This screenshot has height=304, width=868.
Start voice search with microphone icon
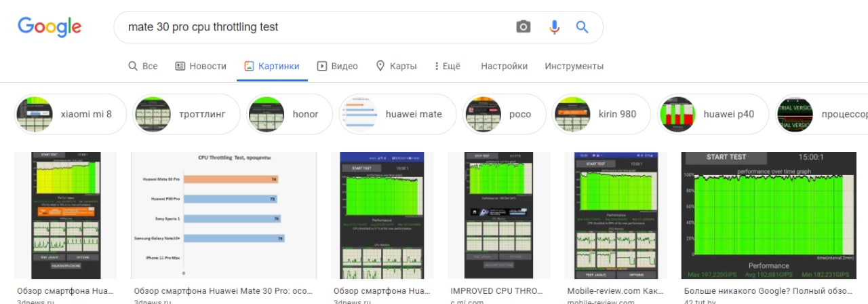coord(554,27)
